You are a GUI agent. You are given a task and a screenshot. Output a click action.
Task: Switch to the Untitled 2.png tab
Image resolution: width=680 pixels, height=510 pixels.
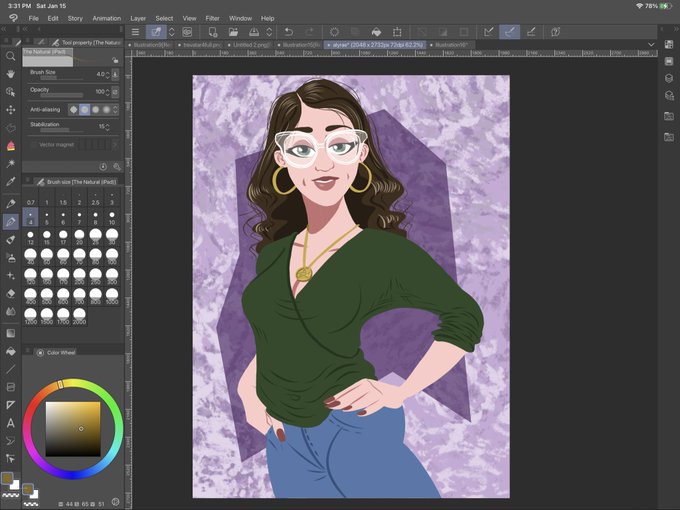[250, 45]
